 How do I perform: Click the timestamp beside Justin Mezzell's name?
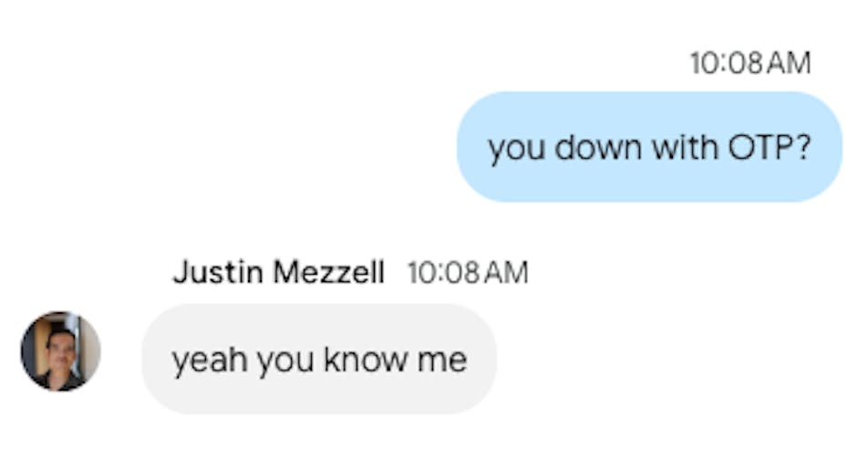[x=467, y=272]
